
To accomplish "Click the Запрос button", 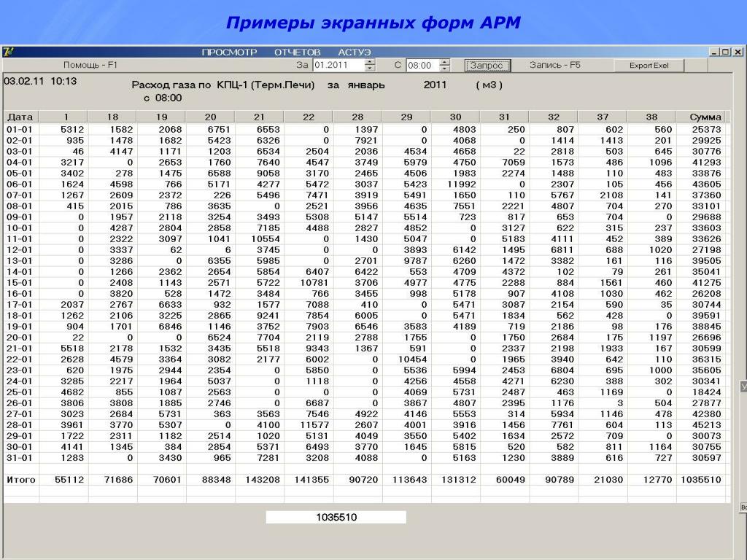I will click(x=487, y=66).
